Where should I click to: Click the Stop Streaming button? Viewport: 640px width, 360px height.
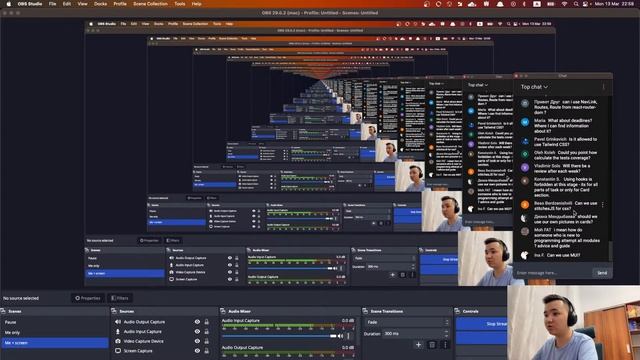pos(481,324)
